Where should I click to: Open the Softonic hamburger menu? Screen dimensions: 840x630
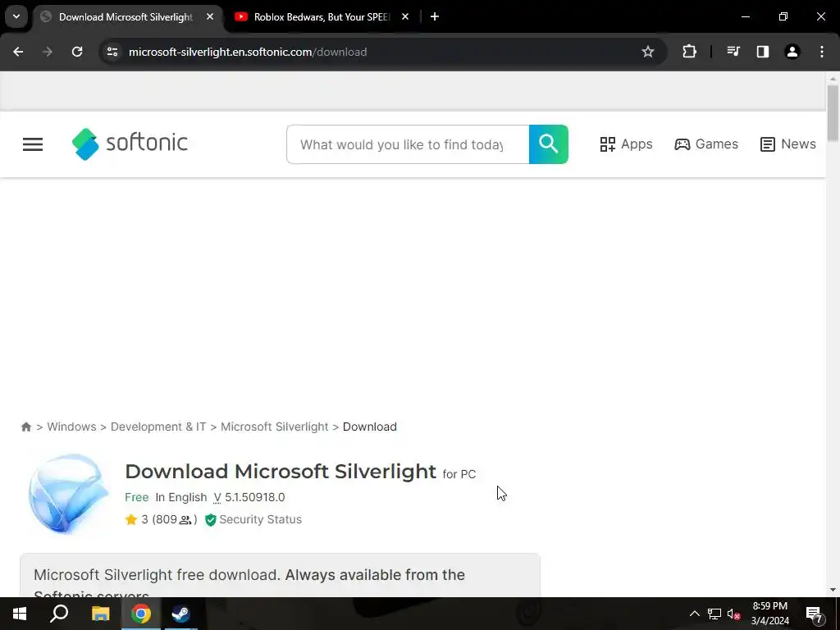click(x=33, y=144)
